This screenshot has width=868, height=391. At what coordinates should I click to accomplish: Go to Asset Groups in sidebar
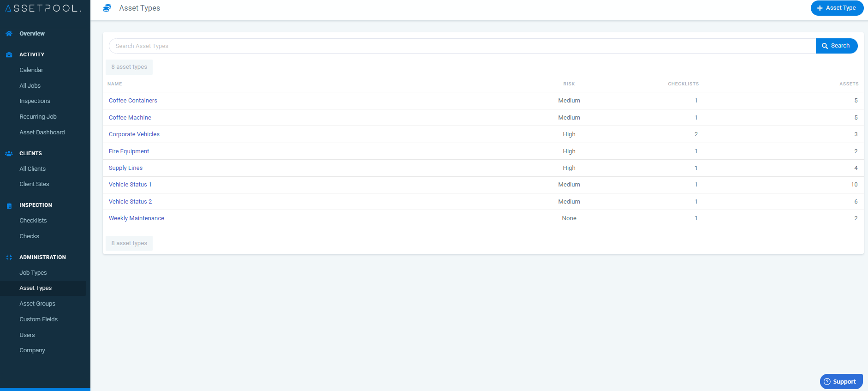click(x=37, y=304)
